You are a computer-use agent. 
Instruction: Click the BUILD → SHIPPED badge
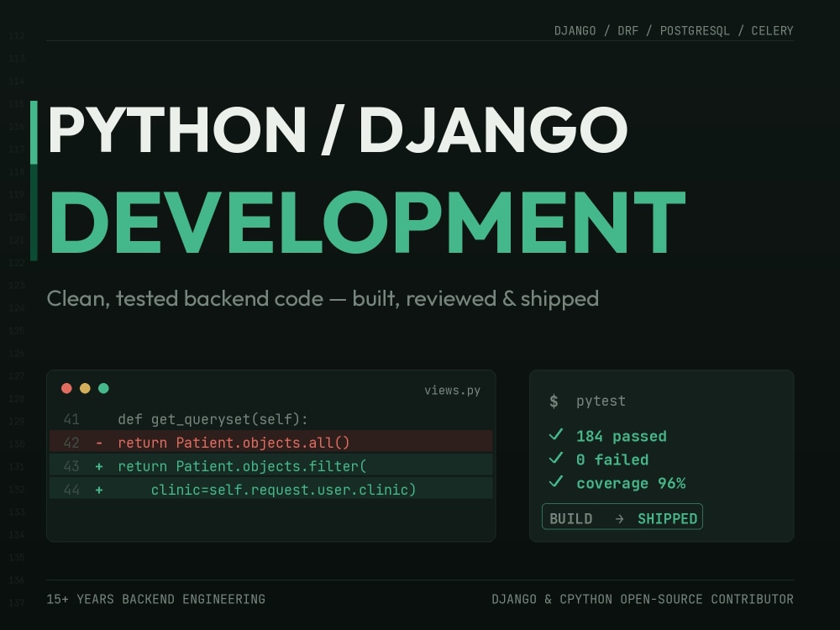click(622, 517)
